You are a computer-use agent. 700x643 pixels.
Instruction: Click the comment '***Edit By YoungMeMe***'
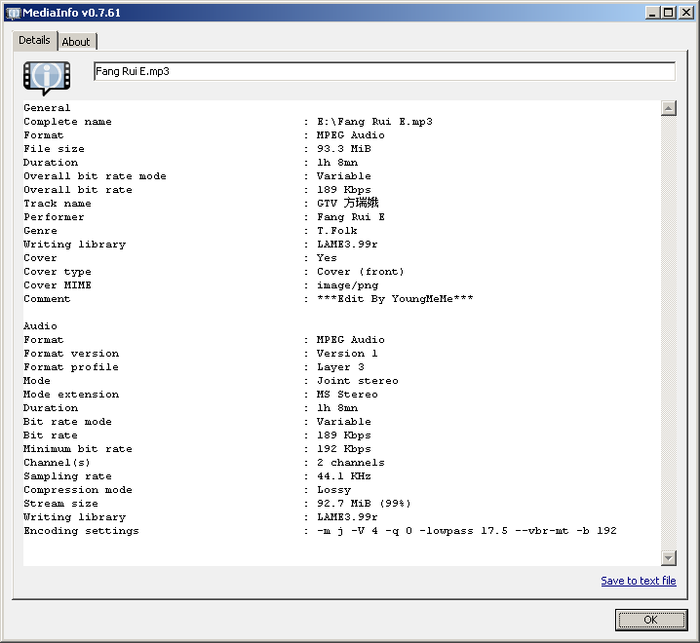click(395, 299)
